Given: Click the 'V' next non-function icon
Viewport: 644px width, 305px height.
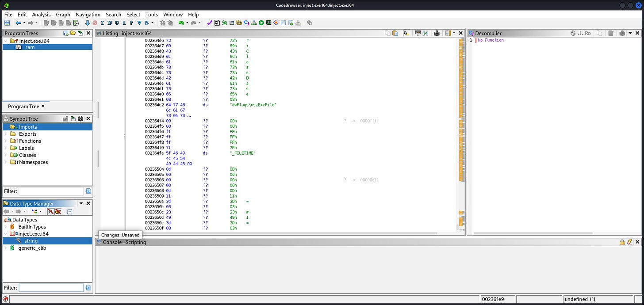Looking at the screenshot, I should click(139, 23).
